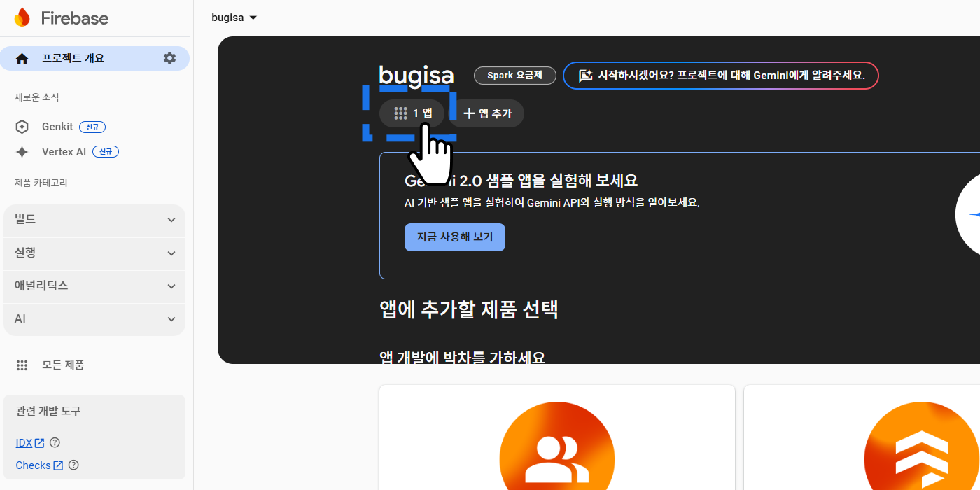
Task: Open Genkit from sidebar
Action: coord(57,127)
